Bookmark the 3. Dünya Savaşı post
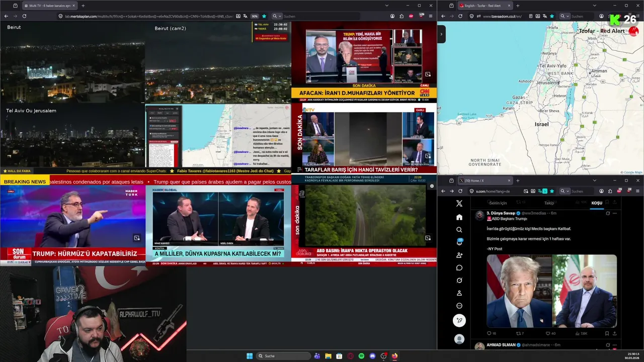 click(607, 333)
